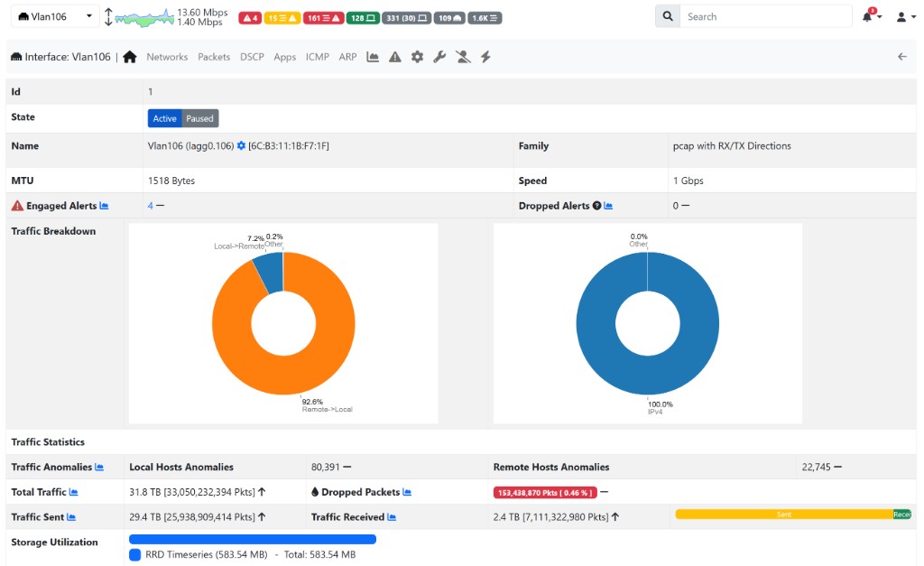Keep interface state Active
The width and height of the screenshot is (924, 566).
tap(164, 117)
